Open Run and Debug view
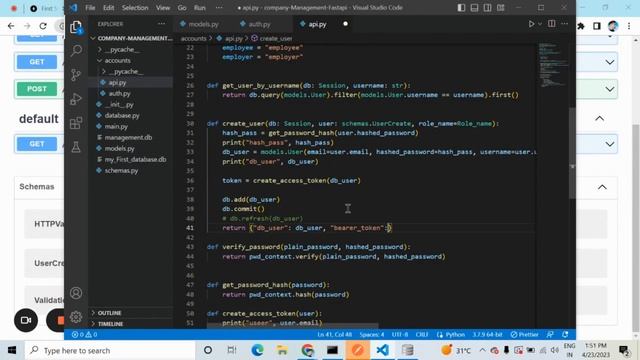 [x=76, y=99]
